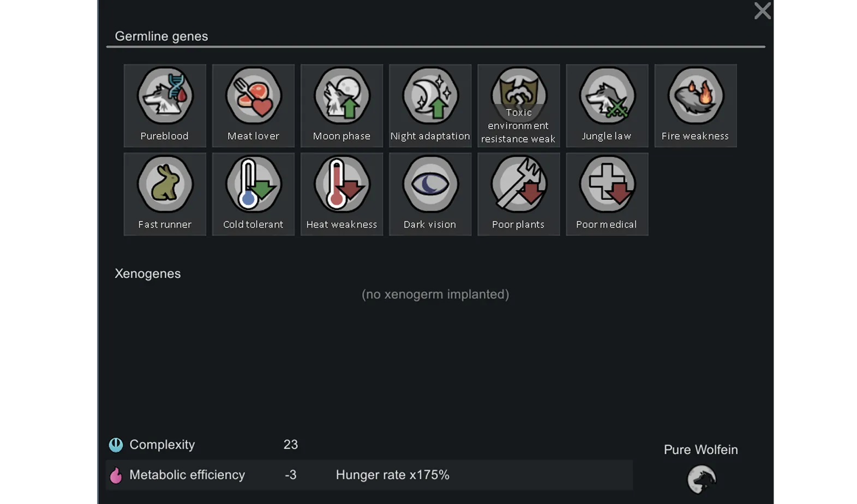The height and width of the screenshot is (504, 857).
Task: Click the Pureblood gene icon
Action: click(x=165, y=97)
